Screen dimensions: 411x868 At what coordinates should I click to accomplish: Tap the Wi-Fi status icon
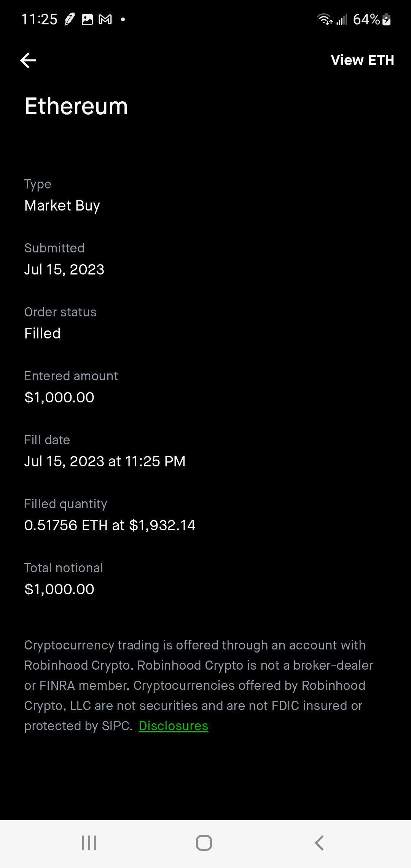[x=325, y=19]
